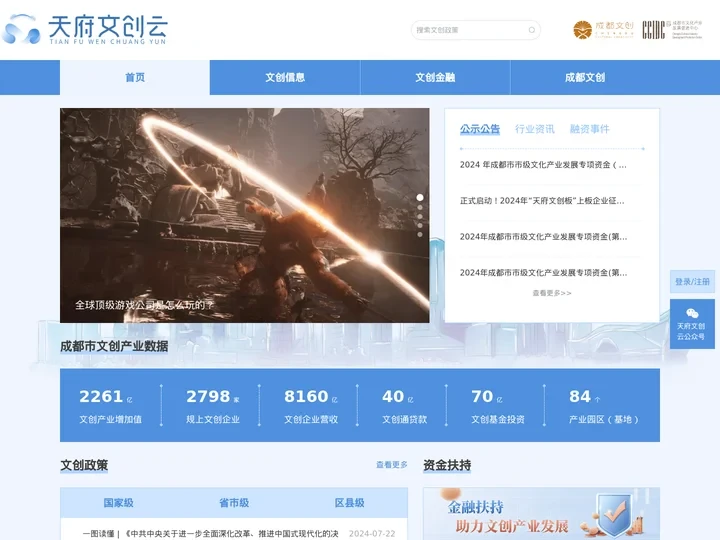Screen dimensions: 720x540
Task: Click the search magnifier icon
Action: tap(531, 30)
